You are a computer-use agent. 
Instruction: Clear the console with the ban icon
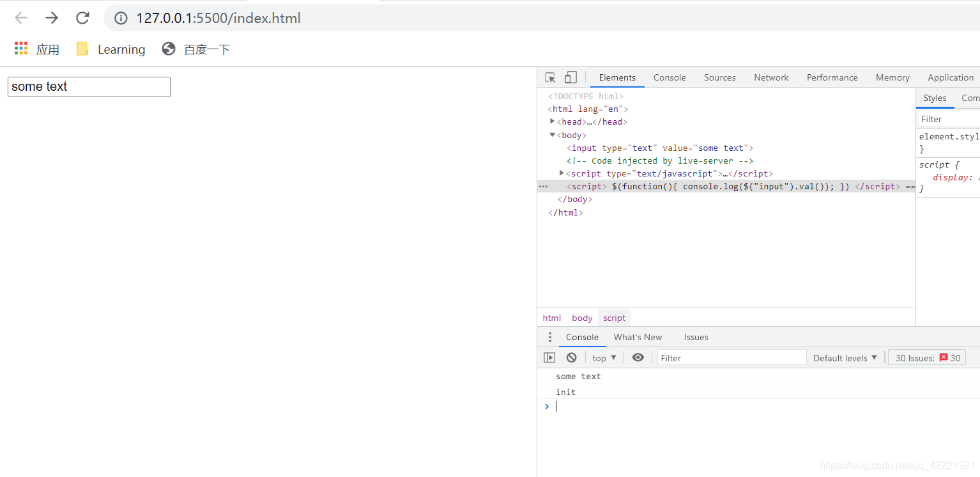(x=572, y=357)
